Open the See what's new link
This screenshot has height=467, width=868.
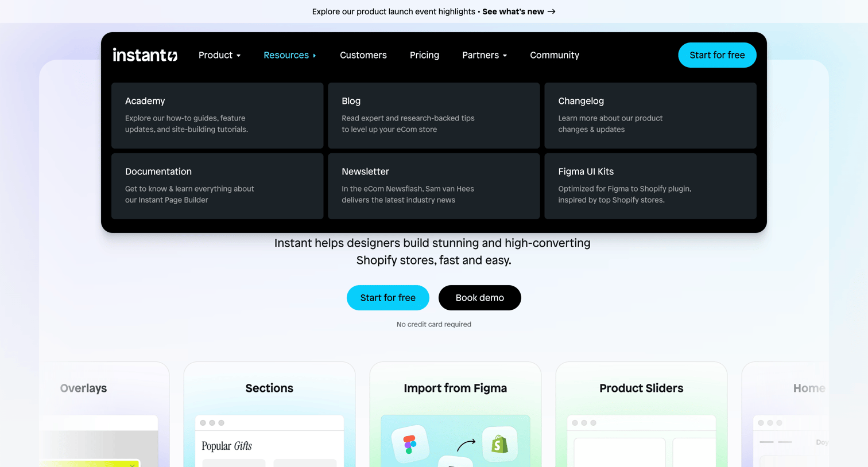click(x=519, y=11)
